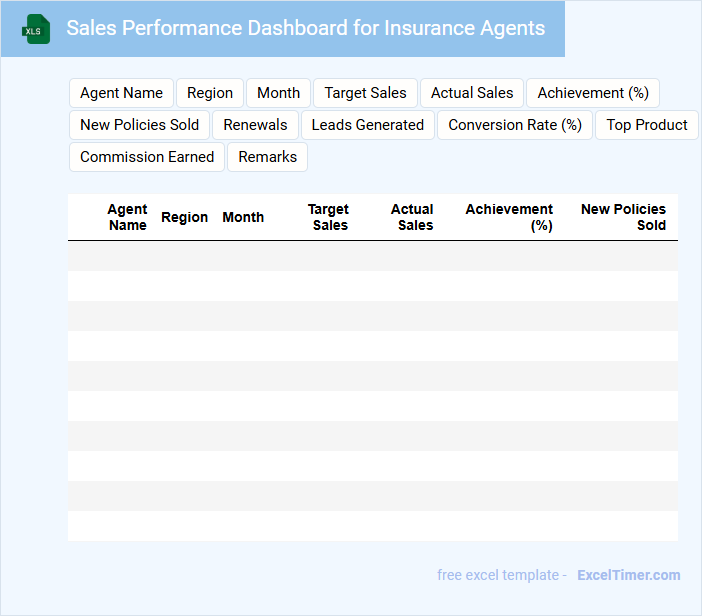Screen dimensions: 702x616
Task: Select the Top Product tag
Action: (x=646, y=125)
